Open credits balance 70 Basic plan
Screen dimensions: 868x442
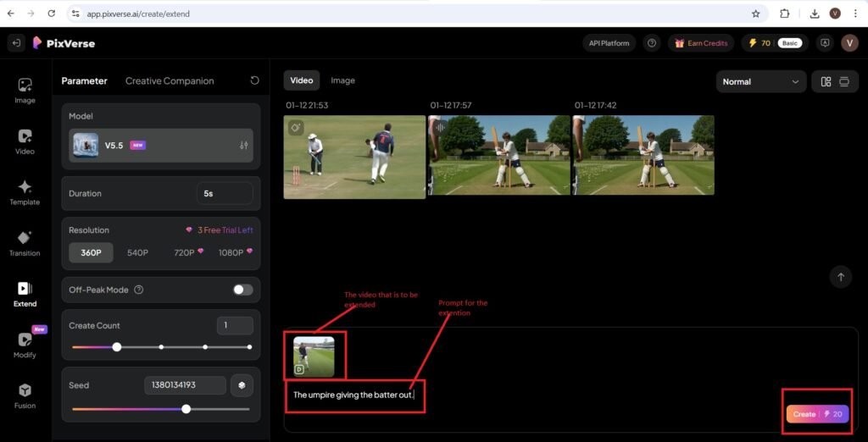(x=775, y=43)
